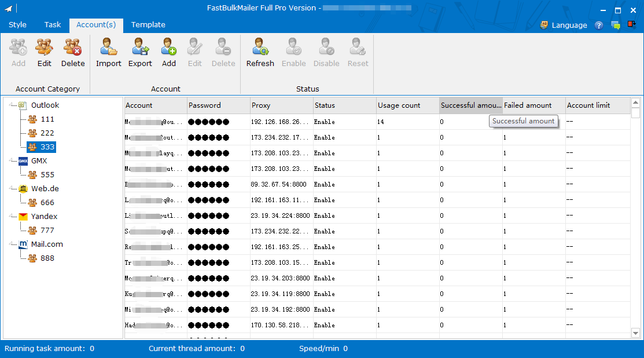Collapse the Outlook tree node
This screenshot has height=358, width=644.
point(12,105)
